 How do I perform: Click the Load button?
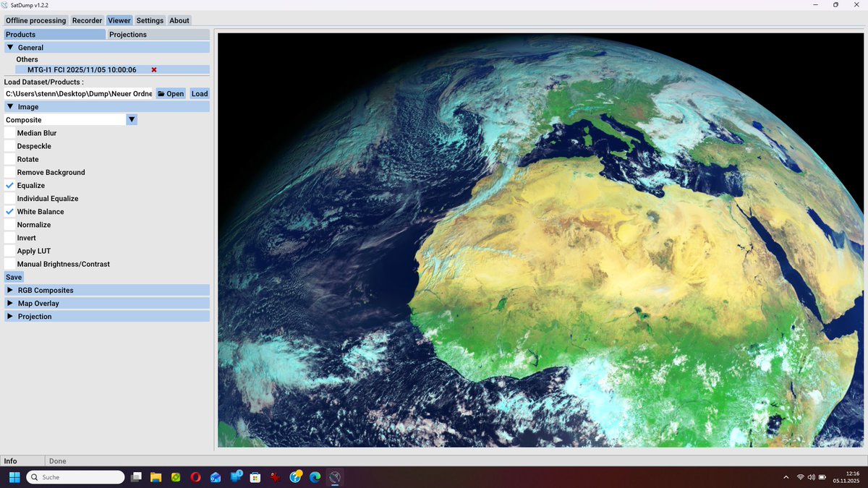pos(200,93)
